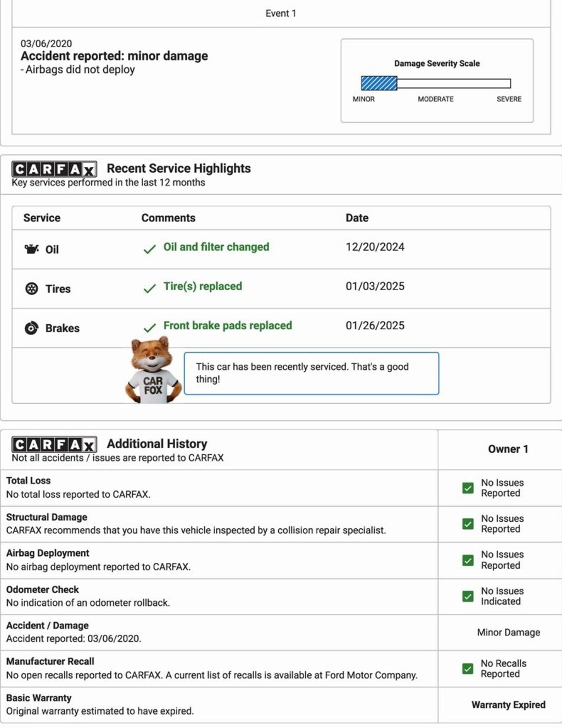This screenshot has width=562, height=728.
Task: Click the Oil and filter changed text
Action: (x=216, y=247)
